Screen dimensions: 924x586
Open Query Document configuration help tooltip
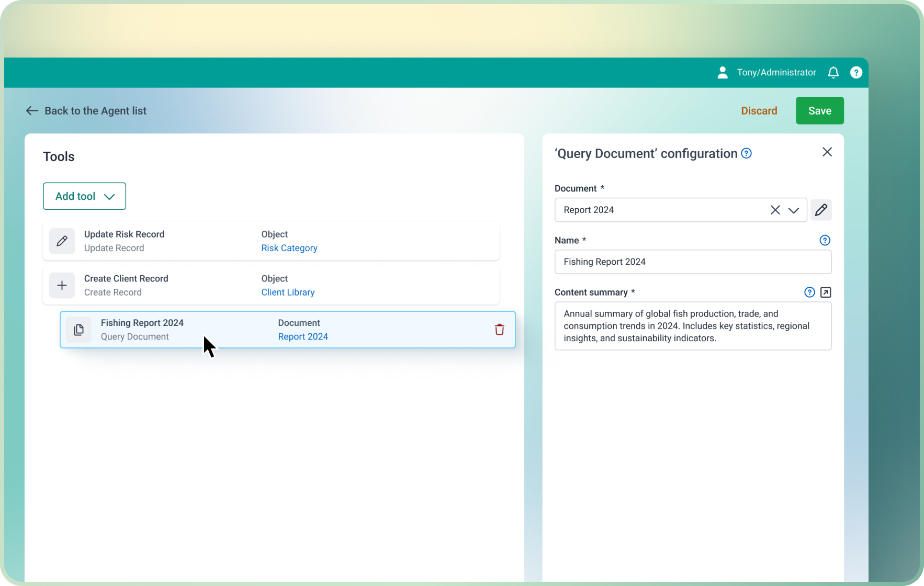coord(747,153)
